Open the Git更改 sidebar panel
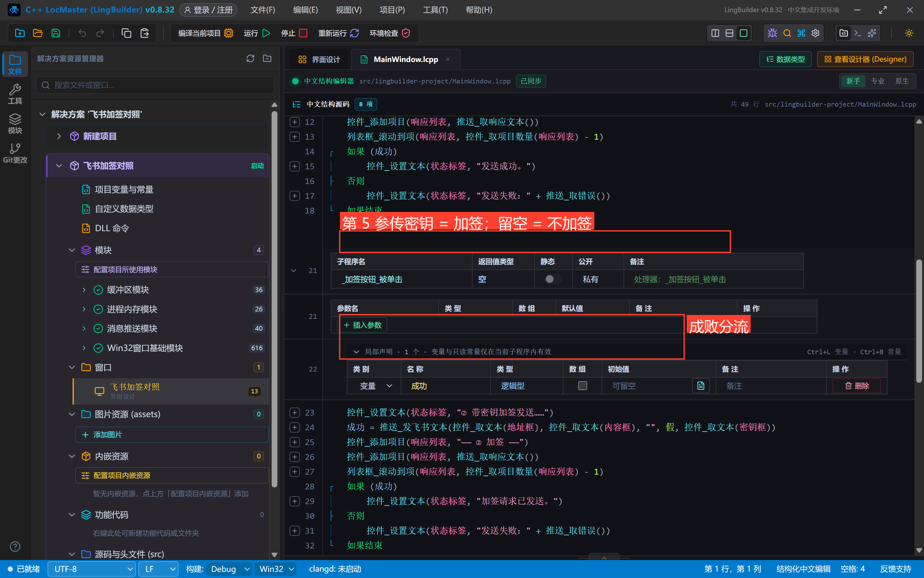 pyautogui.click(x=15, y=153)
